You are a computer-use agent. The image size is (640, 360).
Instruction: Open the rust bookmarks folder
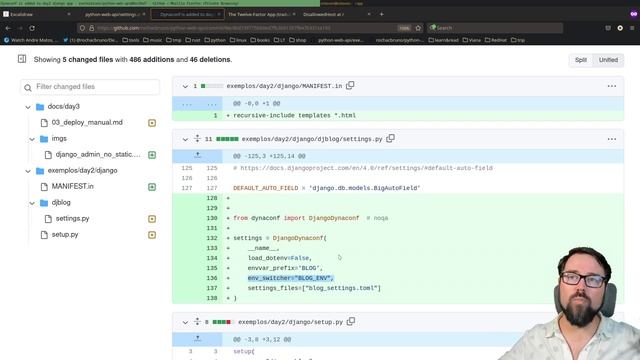click(193, 40)
